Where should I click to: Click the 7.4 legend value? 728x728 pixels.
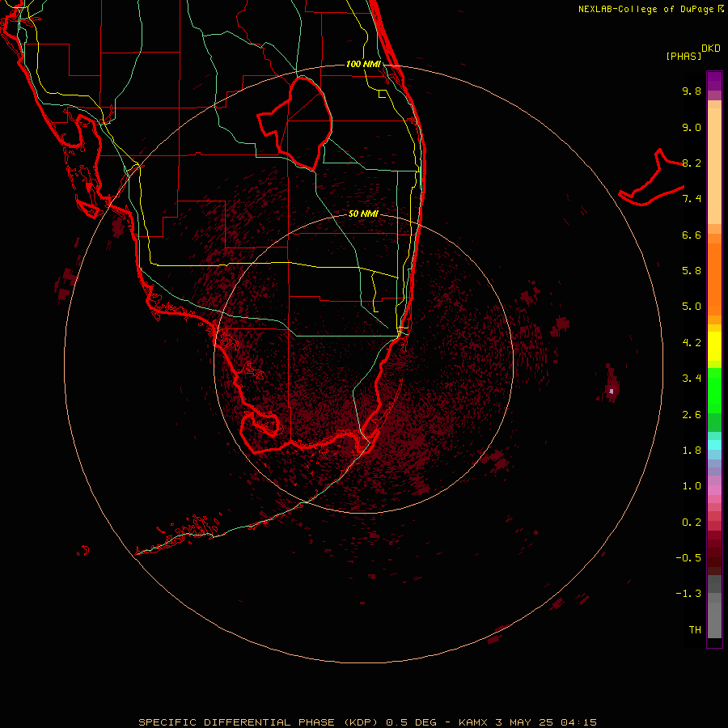[x=692, y=199]
